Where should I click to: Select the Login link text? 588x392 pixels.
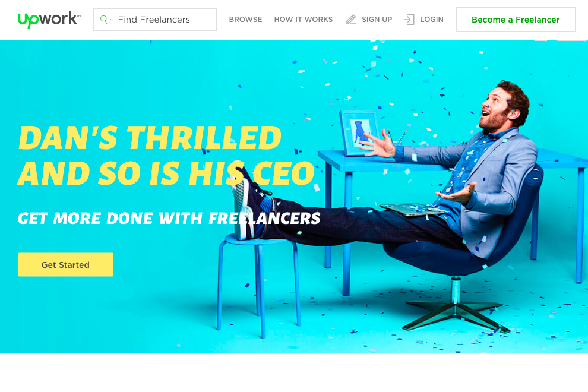tap(432, 20)
